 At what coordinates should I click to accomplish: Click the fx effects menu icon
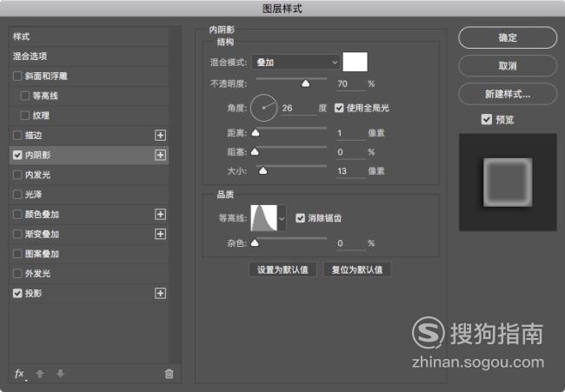click(x=20, y=374)
